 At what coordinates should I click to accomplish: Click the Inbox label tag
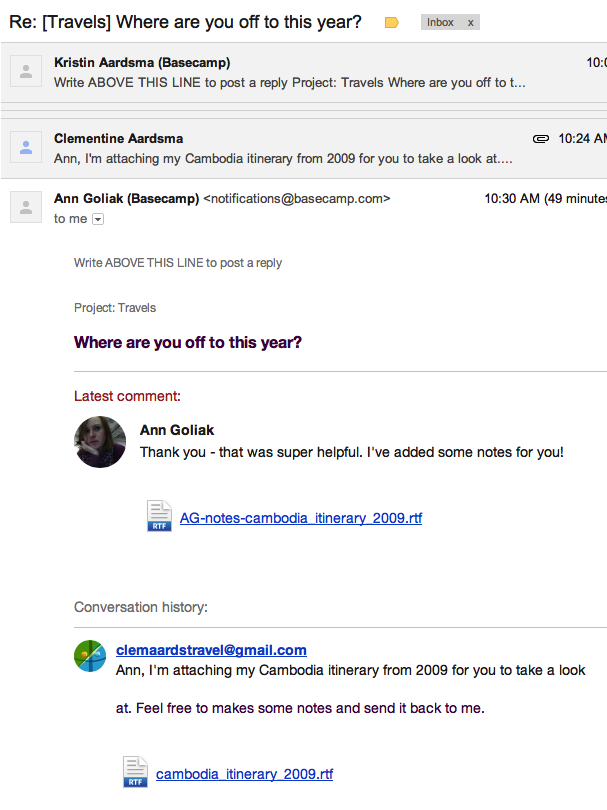click(440, 22)
